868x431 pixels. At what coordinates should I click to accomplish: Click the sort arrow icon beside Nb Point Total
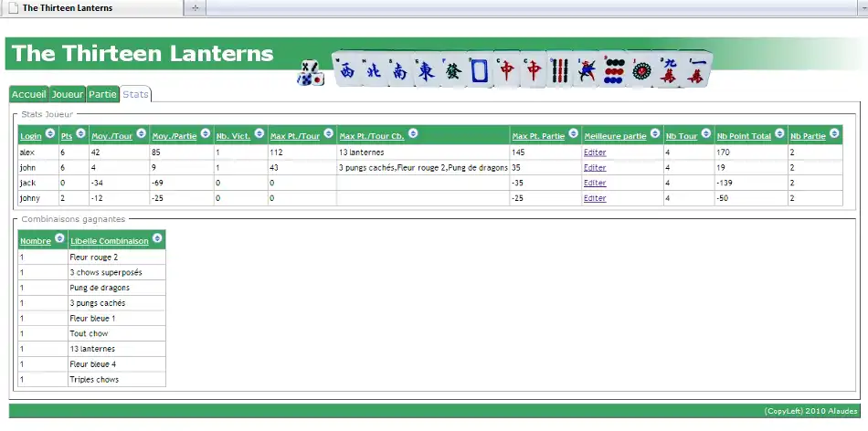779,133
